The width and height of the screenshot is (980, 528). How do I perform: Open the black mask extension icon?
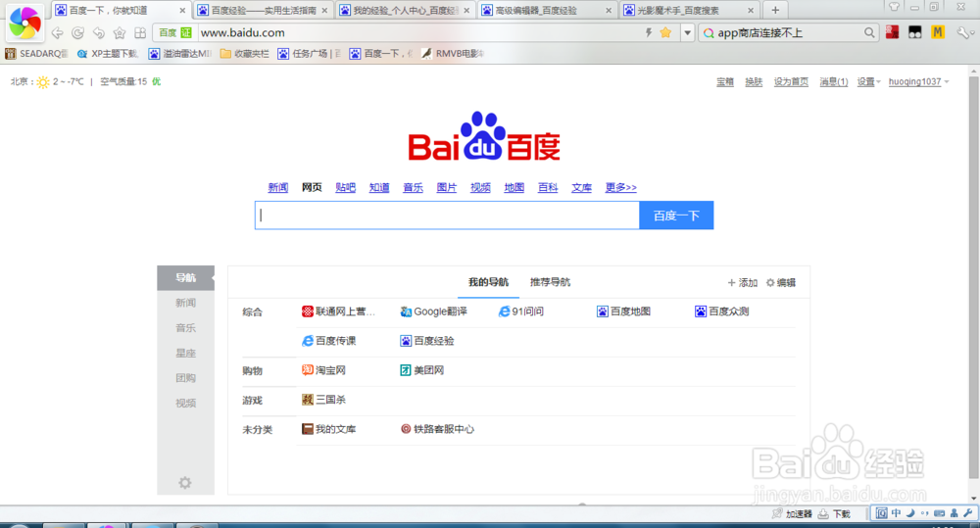(915, 32)
